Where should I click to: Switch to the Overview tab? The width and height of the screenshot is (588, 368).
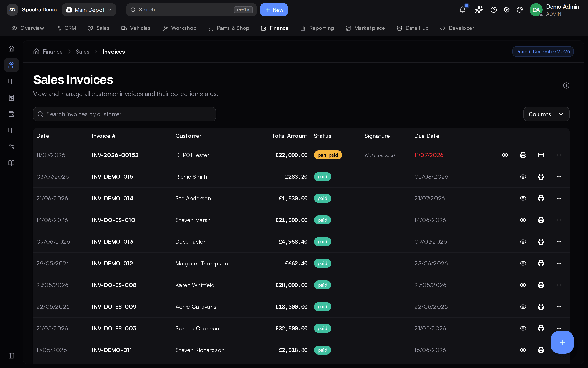point(28,28)
